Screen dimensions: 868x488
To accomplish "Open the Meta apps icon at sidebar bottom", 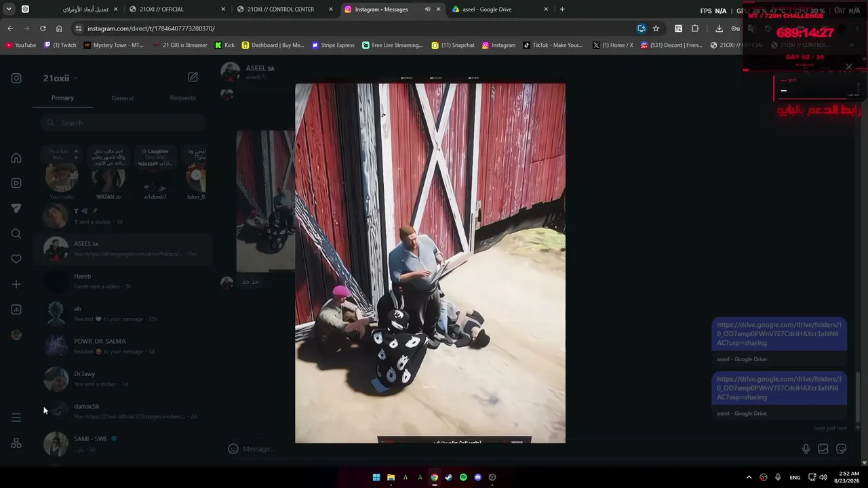I will coord(16,443).
